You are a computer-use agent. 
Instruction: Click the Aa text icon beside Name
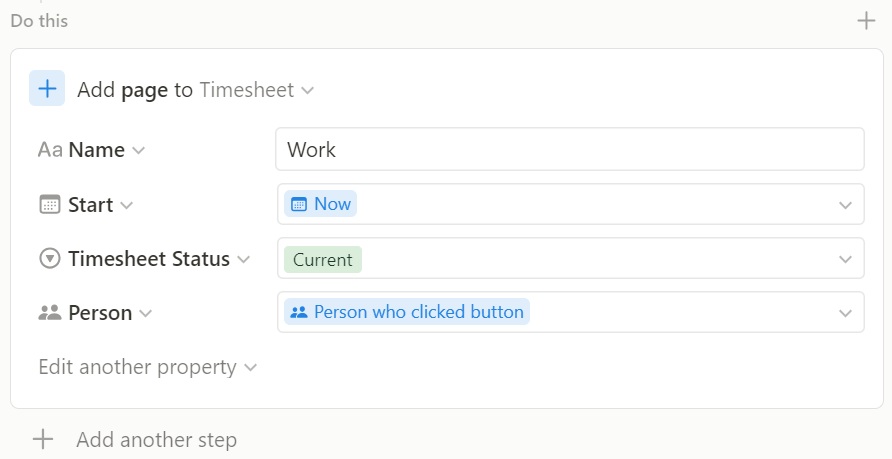(50, 150)
